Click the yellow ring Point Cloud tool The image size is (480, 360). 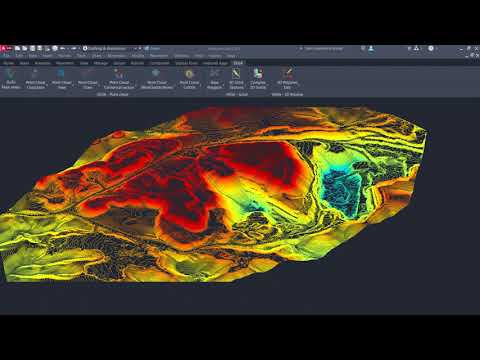coord(189,79)
